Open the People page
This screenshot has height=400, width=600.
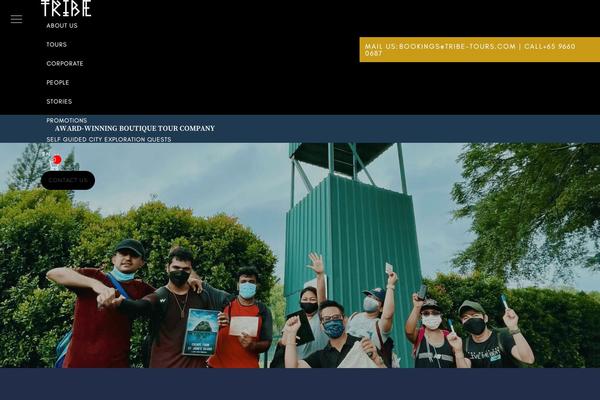[58, 83]
